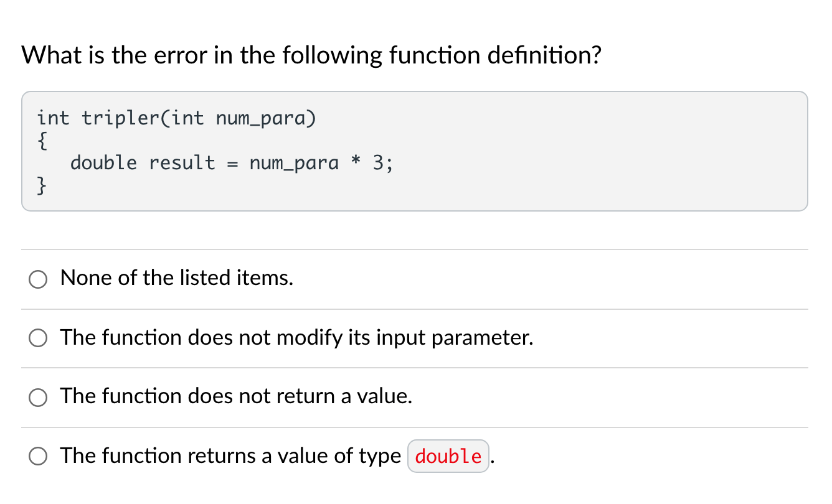Click the 'int' return type keyword in code
832x504 pixels.
[x=53, y=118]
